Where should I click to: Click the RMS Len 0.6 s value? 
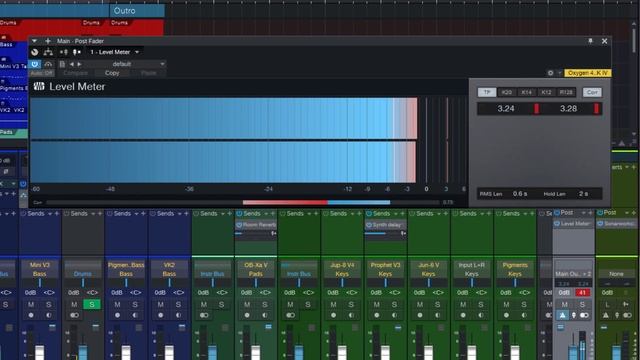[520, 193]
